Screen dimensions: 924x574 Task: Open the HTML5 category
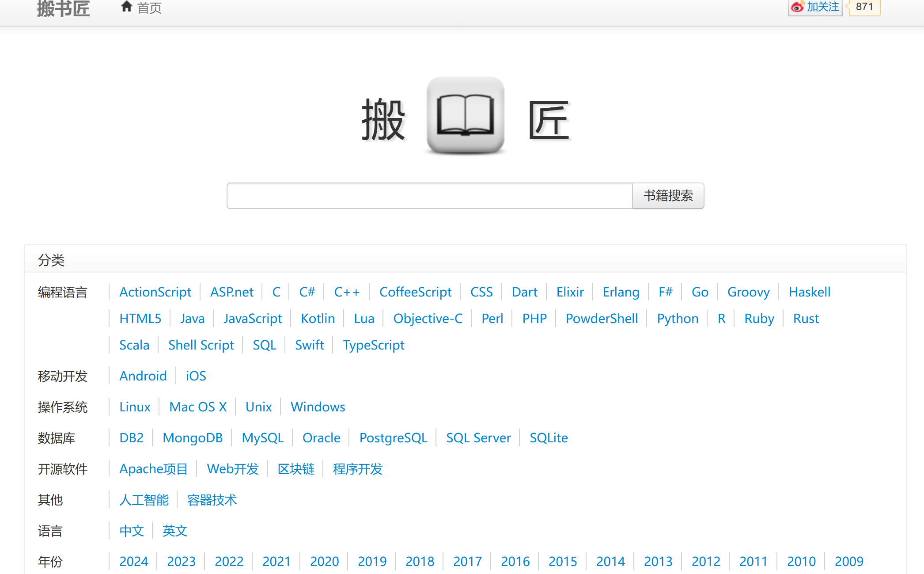[140, 319]
